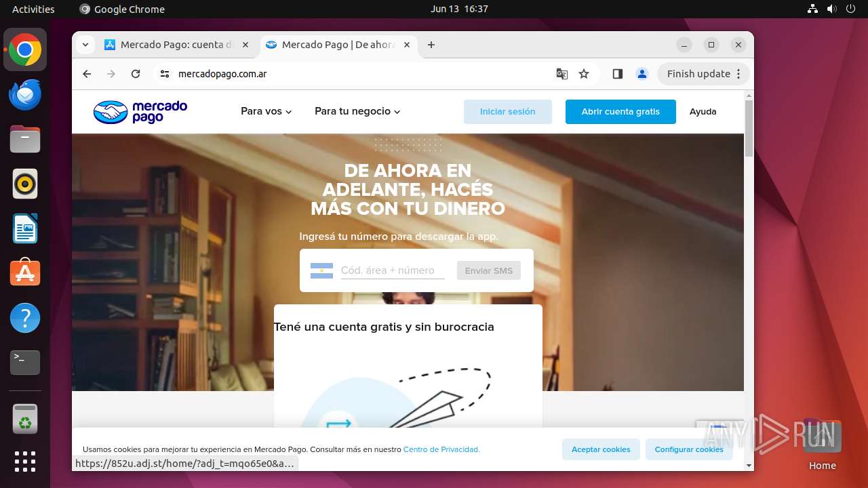
Task: Open the power menu icon in top bar
Action: [x=850, y=9]
